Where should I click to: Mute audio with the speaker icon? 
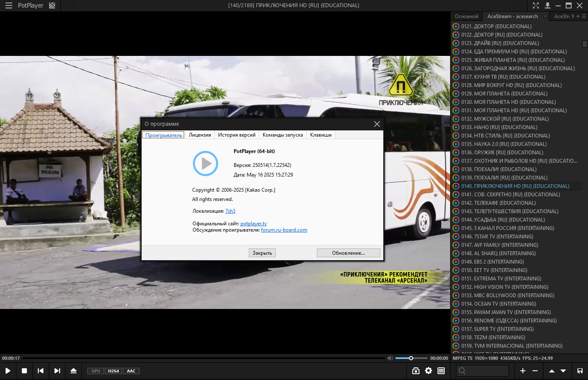pyautogui.click(x=390, y=358)
